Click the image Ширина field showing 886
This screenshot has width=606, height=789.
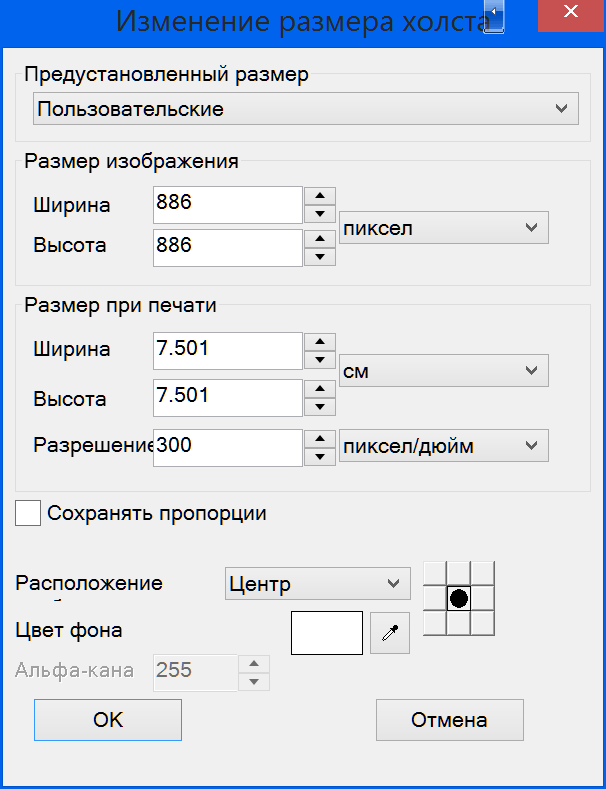point(228,205)
